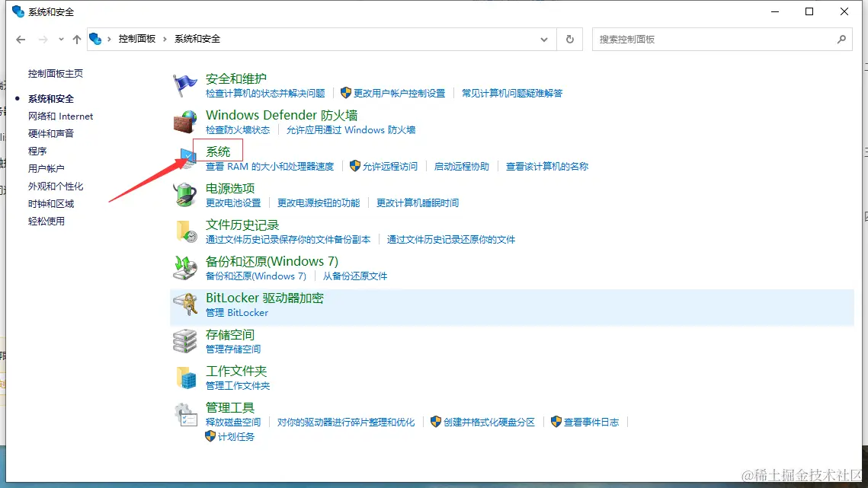
Task: Open the 安全和维护 heading
Action: (235, 78)
